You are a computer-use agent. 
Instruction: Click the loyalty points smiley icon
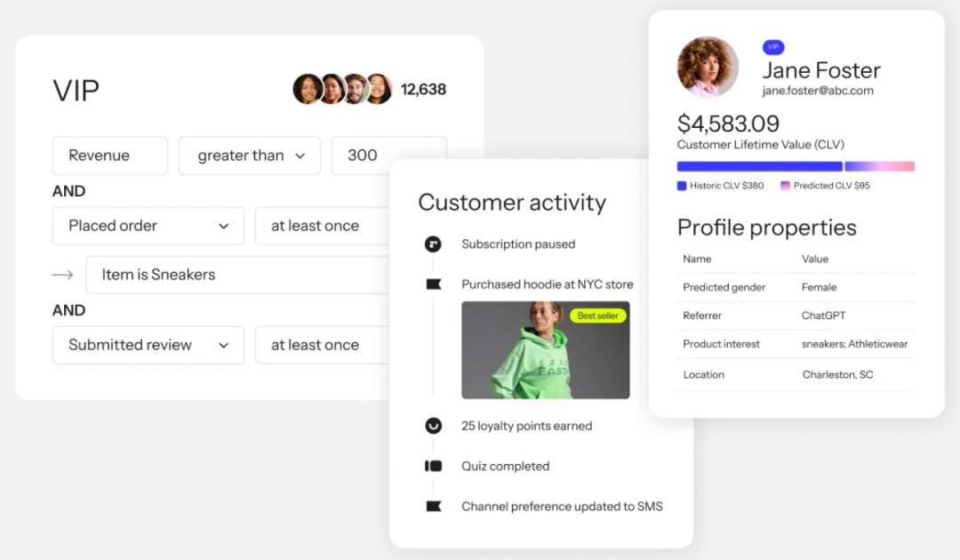(x=433, y=426)
